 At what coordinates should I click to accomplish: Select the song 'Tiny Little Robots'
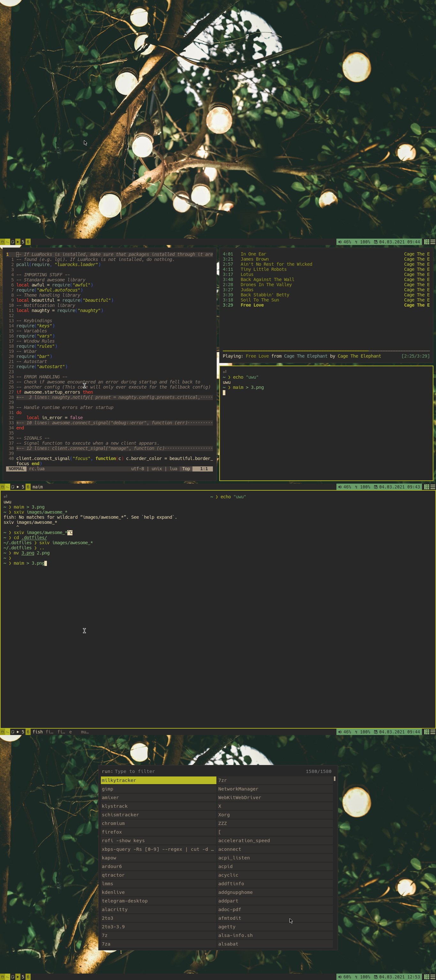(x=326, y=269)
